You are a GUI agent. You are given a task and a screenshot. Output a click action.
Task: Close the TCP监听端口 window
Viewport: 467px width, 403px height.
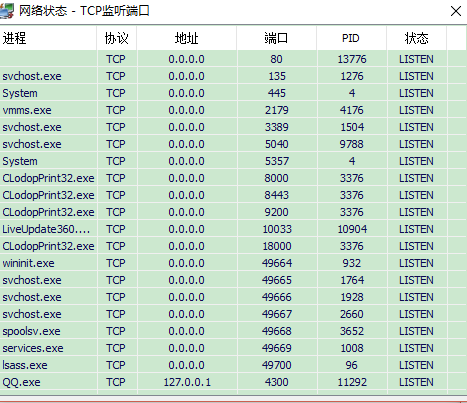[x=456, y=11]
